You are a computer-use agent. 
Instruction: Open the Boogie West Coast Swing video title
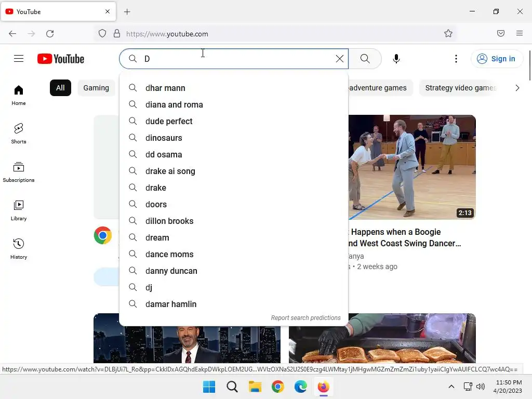click(x=405, y=237)
